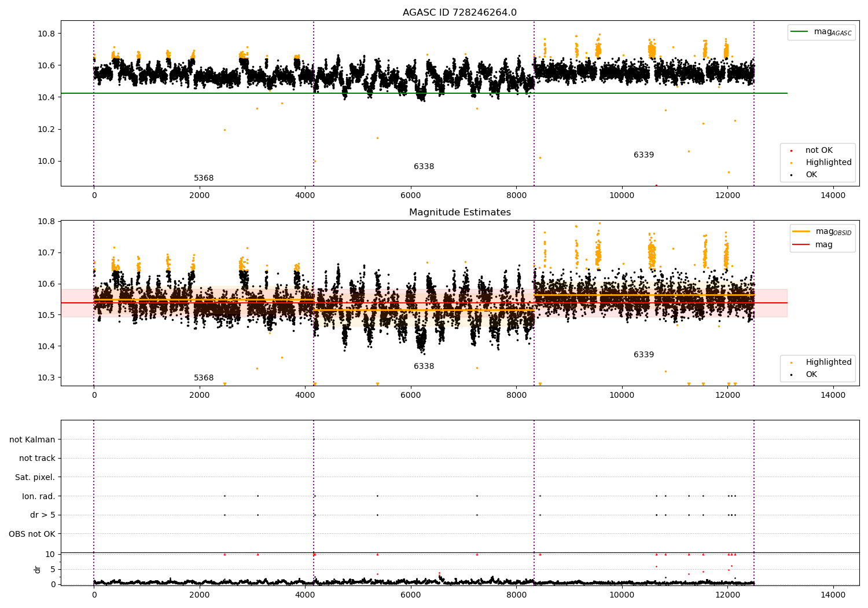This screenshot has width=868, height=608.
Task: Click the red 'not OK' legend marker in top plot
Action: coord(791,151)
